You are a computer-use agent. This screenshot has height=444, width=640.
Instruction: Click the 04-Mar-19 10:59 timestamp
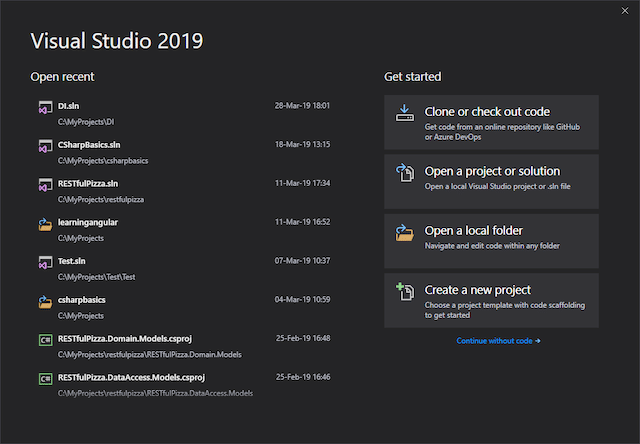(302, 300)
